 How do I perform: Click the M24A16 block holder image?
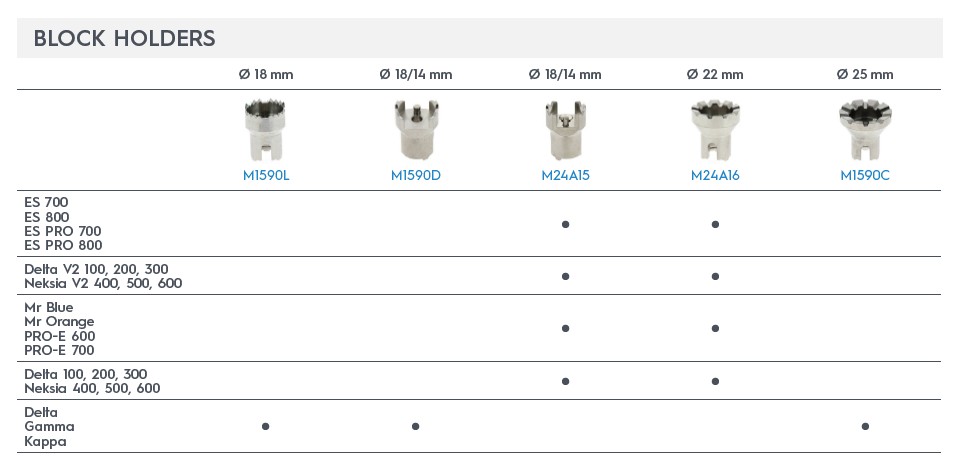tap(715, 130)
